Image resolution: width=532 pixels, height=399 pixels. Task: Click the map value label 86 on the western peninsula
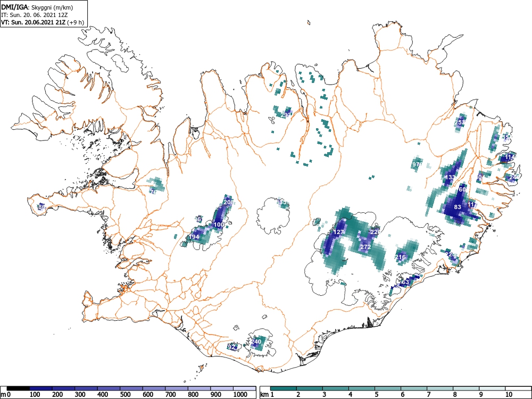41,206
